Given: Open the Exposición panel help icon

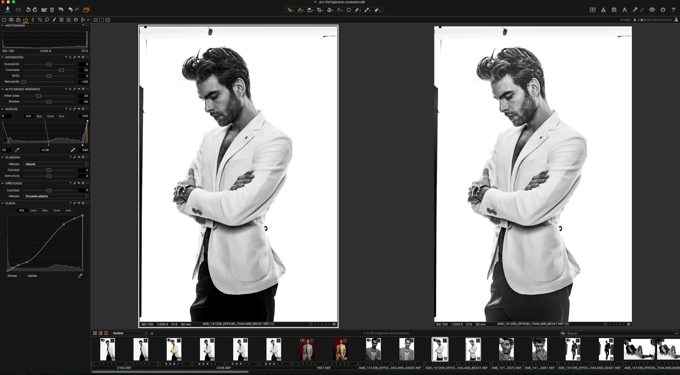Looking at the screenshot, I should click(66, 57).
